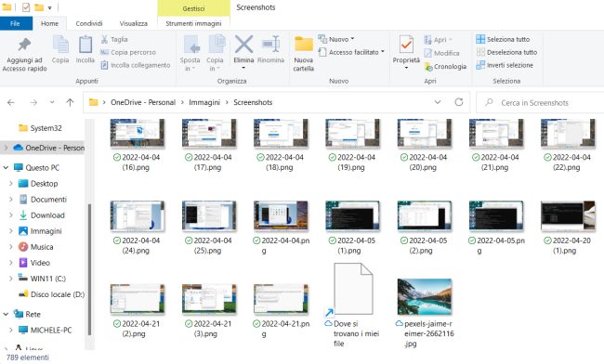Open the Nuovo item dropdown
Image resolution: width=604 pixels, height=364 pixels.
pos(335,39)
